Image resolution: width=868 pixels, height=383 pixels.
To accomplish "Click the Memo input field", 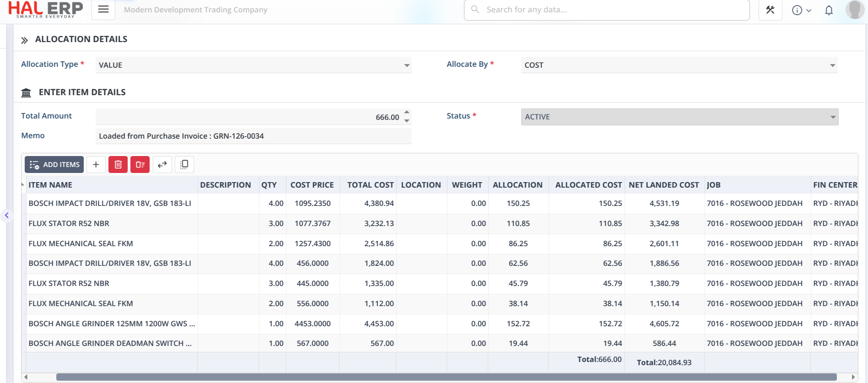I will tap(253, 136).
